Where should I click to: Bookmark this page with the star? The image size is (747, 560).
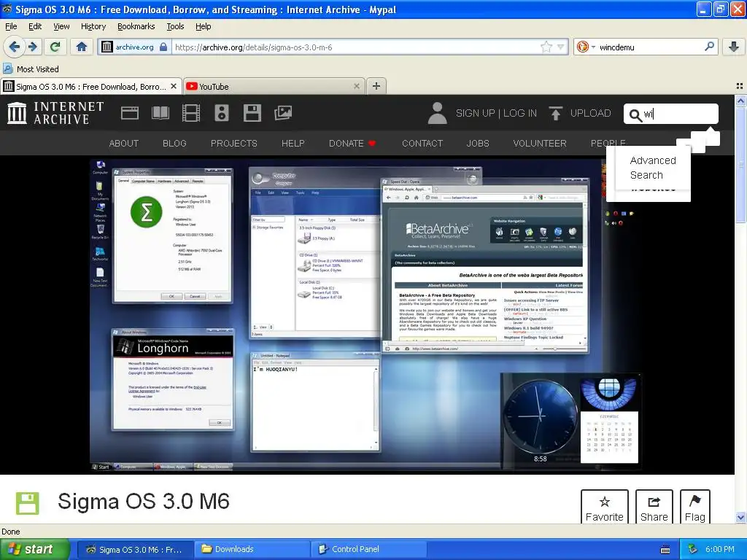tap(546, 47)
